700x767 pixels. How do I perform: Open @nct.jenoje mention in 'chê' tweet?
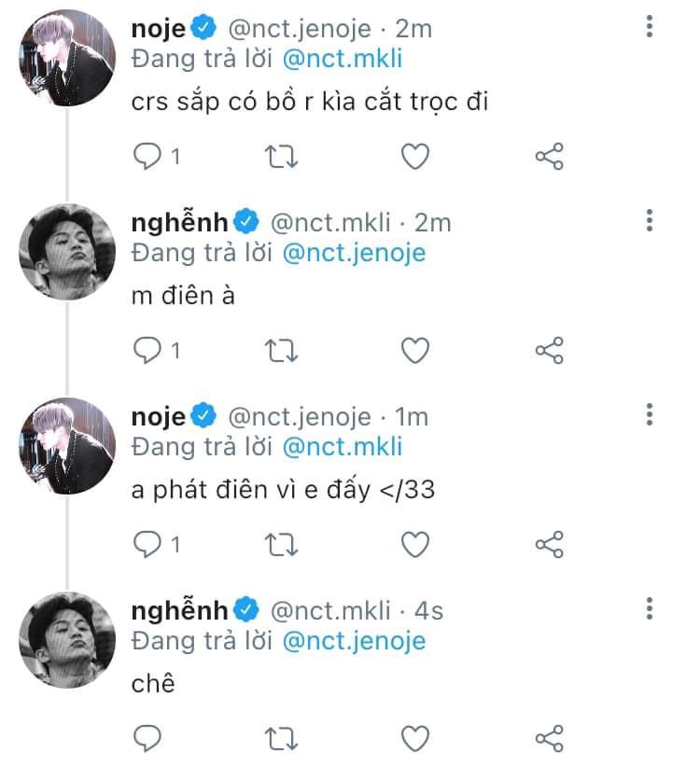coord(354,641)
